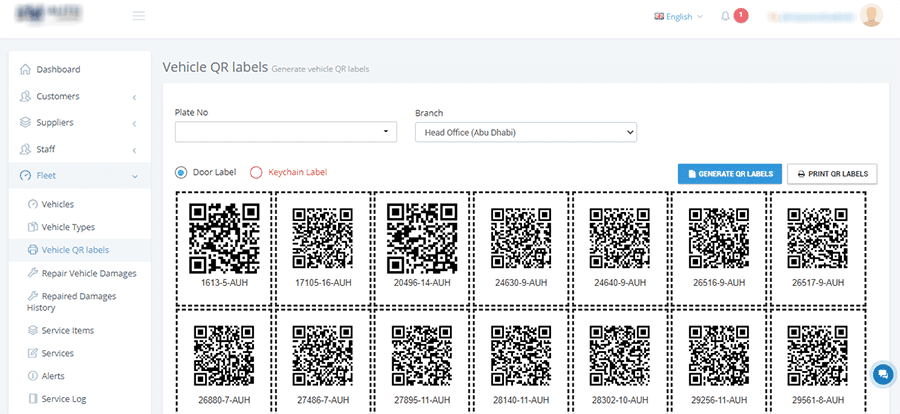Click the label text 26517-9-AUH
Screen dimensions: 900x414
pyautogui.click(x=818, y=283)
